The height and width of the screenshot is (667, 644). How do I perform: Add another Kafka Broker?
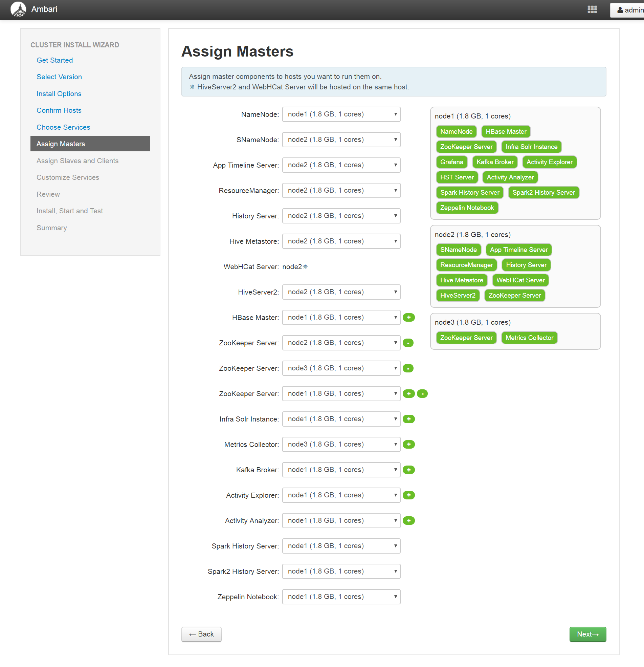tap(408, 470)
